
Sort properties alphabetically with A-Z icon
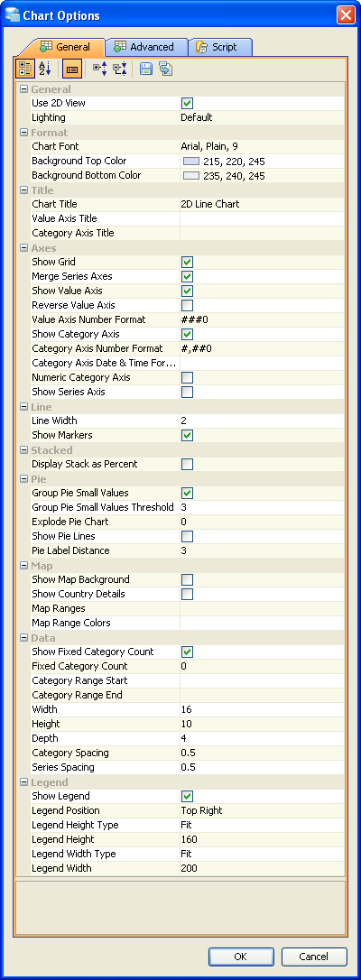(45, 69)
